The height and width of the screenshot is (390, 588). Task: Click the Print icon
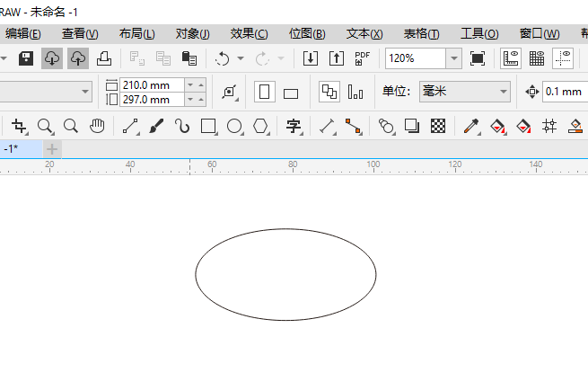(104, 58)
